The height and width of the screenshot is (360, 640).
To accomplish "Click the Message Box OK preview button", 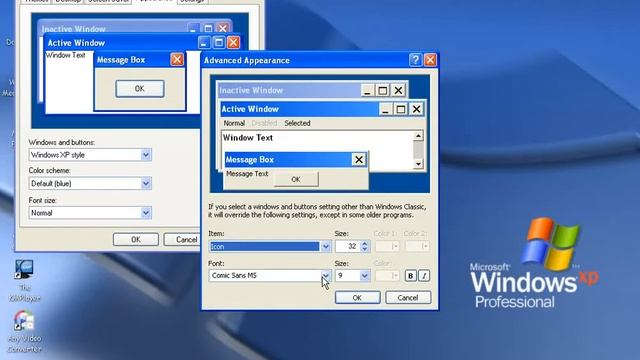I will coord(296,179).
